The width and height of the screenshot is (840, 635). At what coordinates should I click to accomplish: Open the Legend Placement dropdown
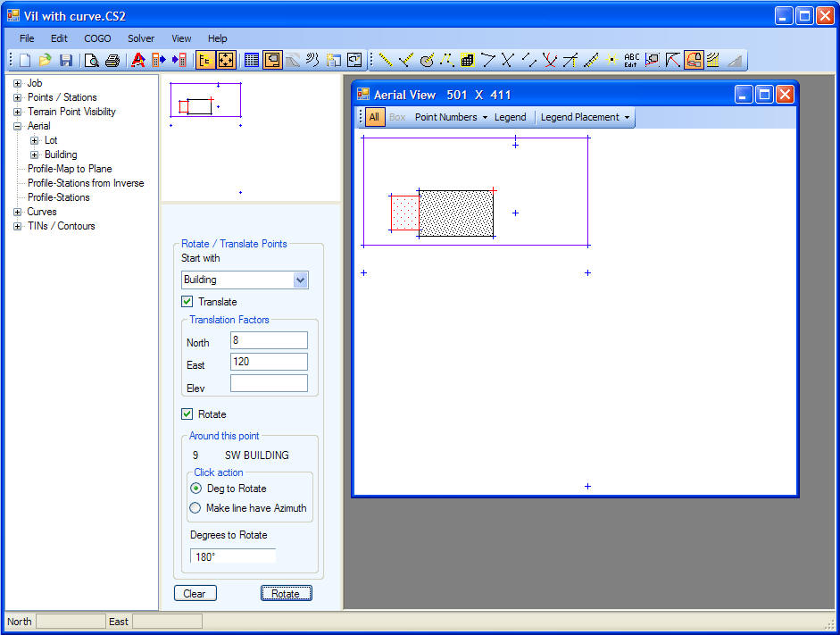click(585, 117)
